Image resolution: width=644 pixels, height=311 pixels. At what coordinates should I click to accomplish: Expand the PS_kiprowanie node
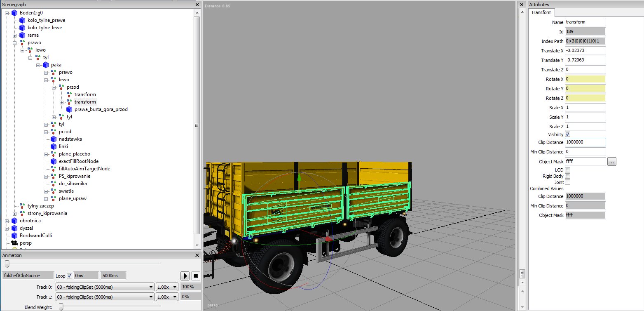pyautogui.click(x=46, y=176)
